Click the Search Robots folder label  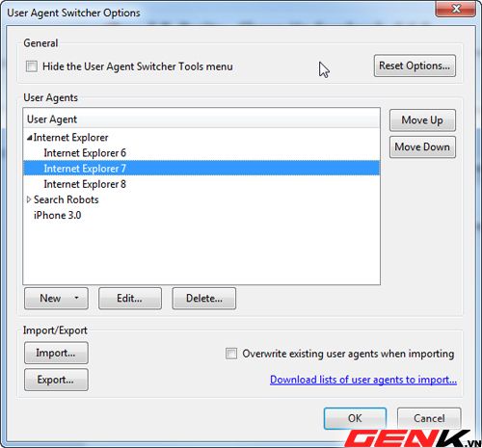[67, 199]
